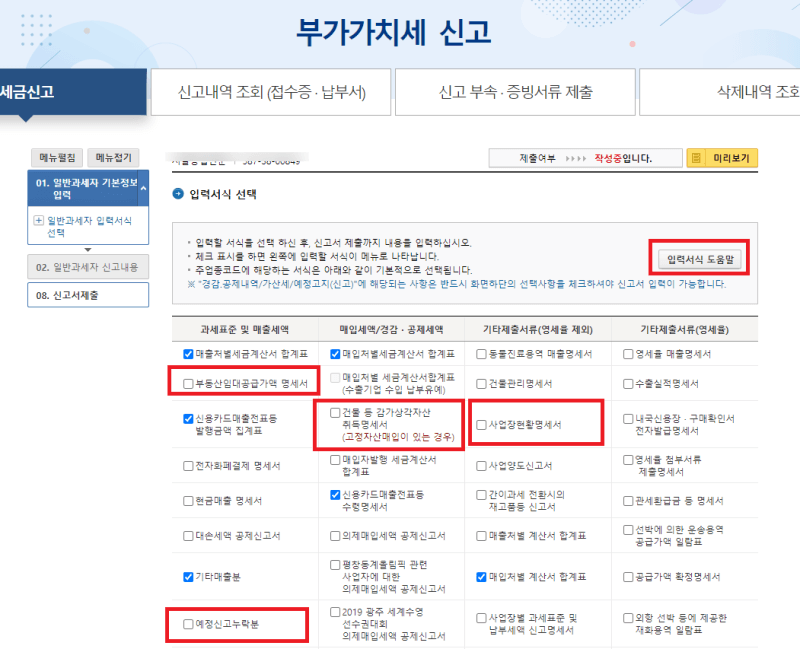This screenshot has height=649, width=800.
Task: Disable 신용카드매출전표등 수령명세서 checkbox
Action: click(x=333, y=494)
